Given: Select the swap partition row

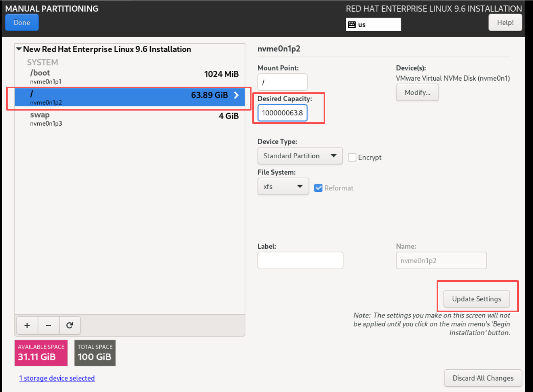Looking at the screenshot, I should pyautogui.click(x=130, y=119).
